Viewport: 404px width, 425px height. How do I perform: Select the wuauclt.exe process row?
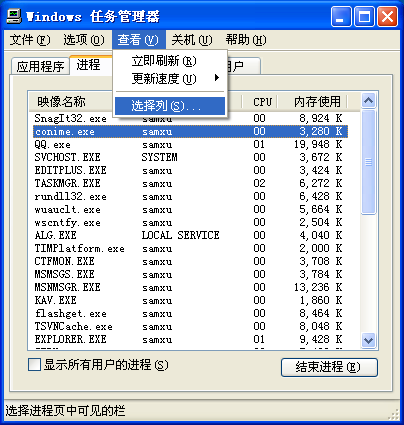190,209
